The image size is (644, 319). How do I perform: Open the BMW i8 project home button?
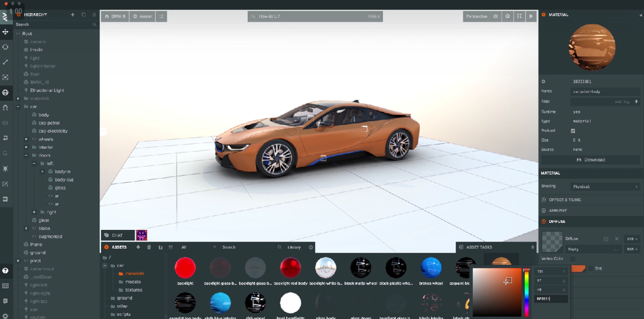(x=115, y=17)
